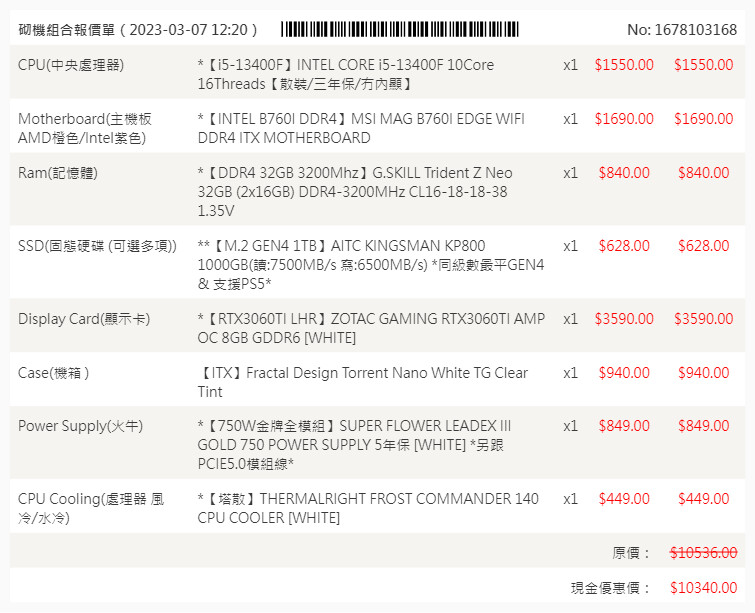This screenshot has height=613, width=755.
Task: Click the INTEL CORE i5-13400F product description
Action: (x=346, y=75)
